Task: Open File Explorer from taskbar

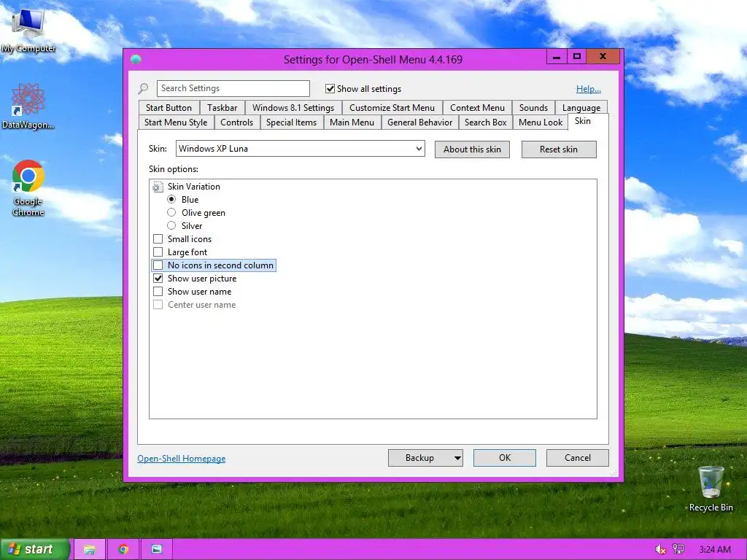Action: (x=89, y=549)
